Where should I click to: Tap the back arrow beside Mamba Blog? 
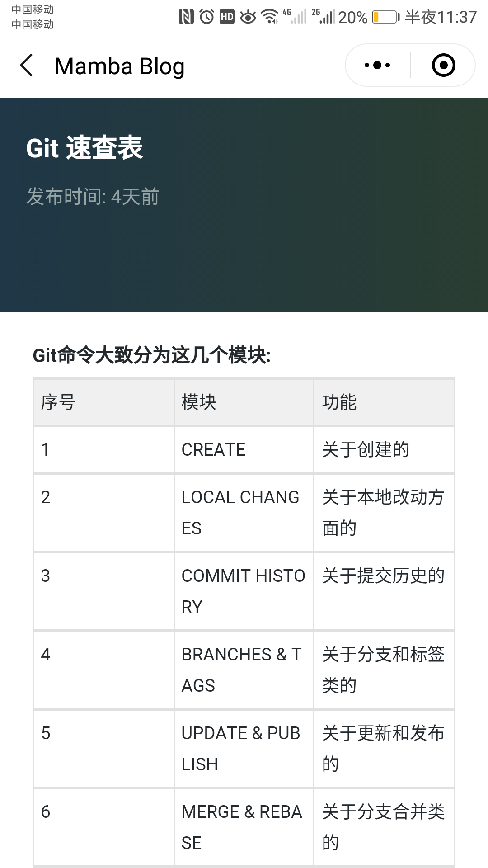click(27, 66)
